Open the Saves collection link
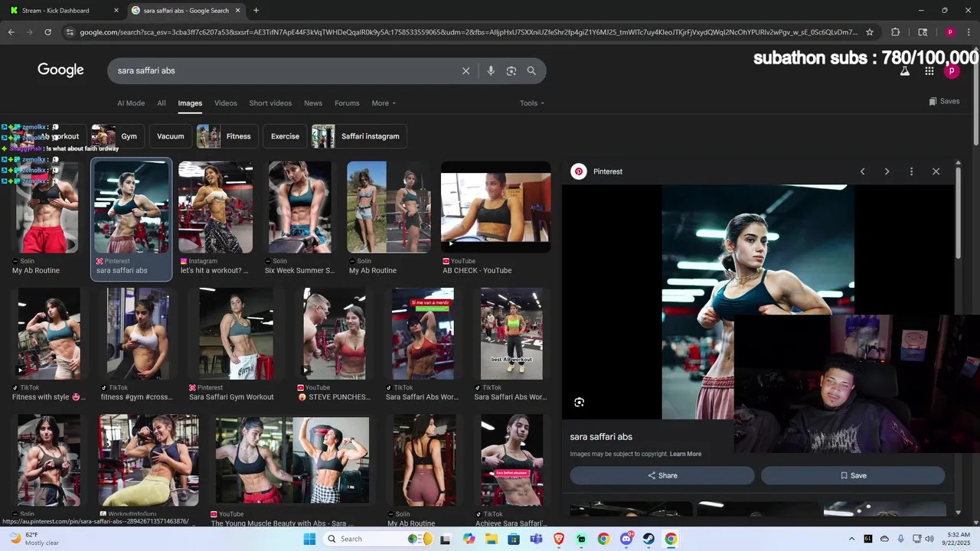980x551 pixels. click(944, 101)
